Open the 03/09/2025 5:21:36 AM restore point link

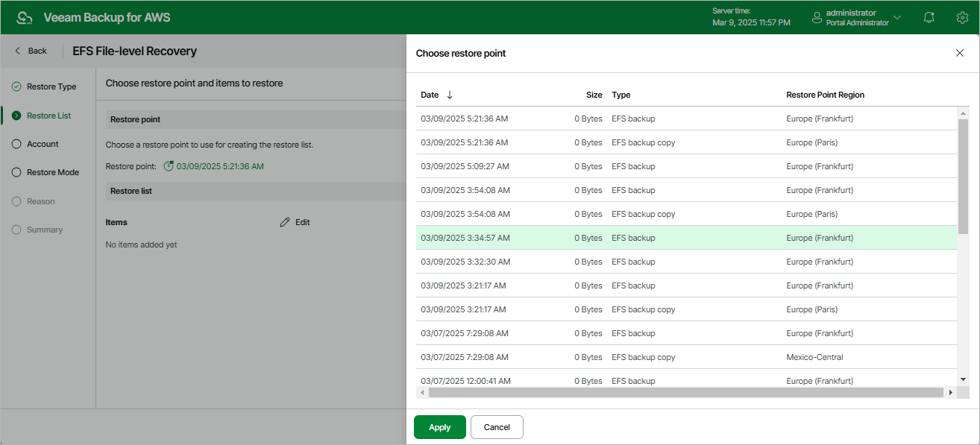[220, 166]
